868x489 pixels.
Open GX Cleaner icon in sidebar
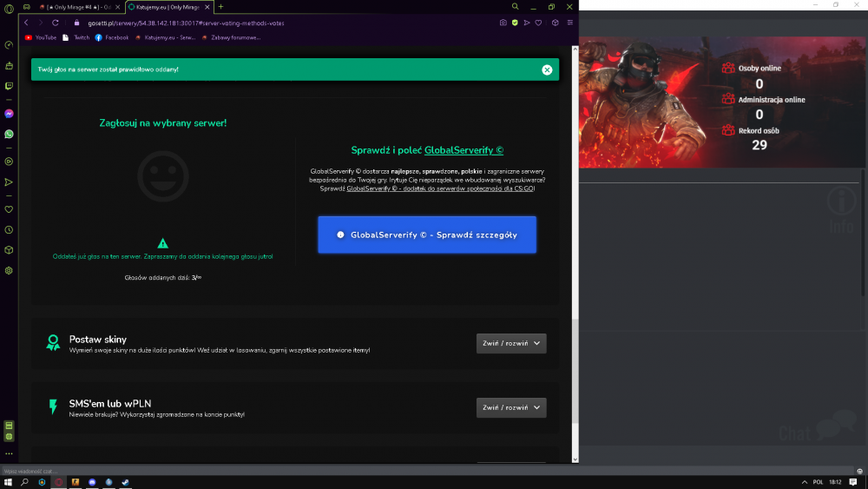coord(9,66)
